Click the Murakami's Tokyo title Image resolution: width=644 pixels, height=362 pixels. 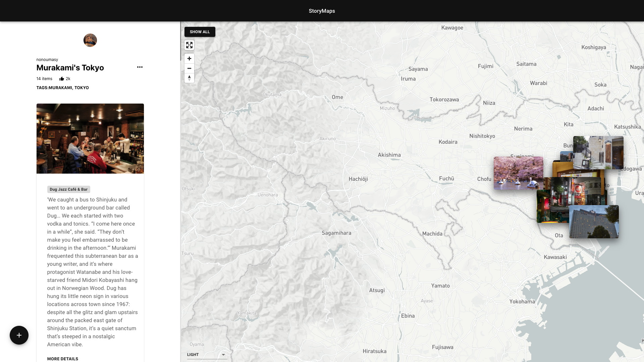[x=70, y=68]
